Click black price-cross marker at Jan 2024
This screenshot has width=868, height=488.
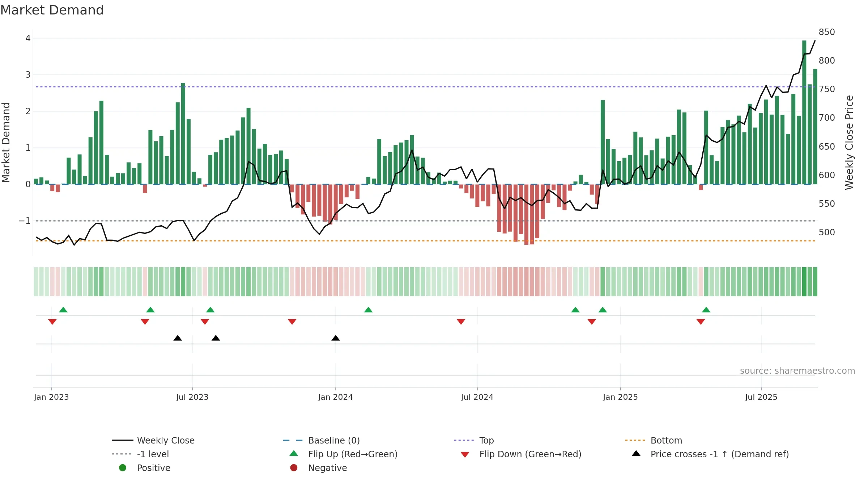pos(336,338)
